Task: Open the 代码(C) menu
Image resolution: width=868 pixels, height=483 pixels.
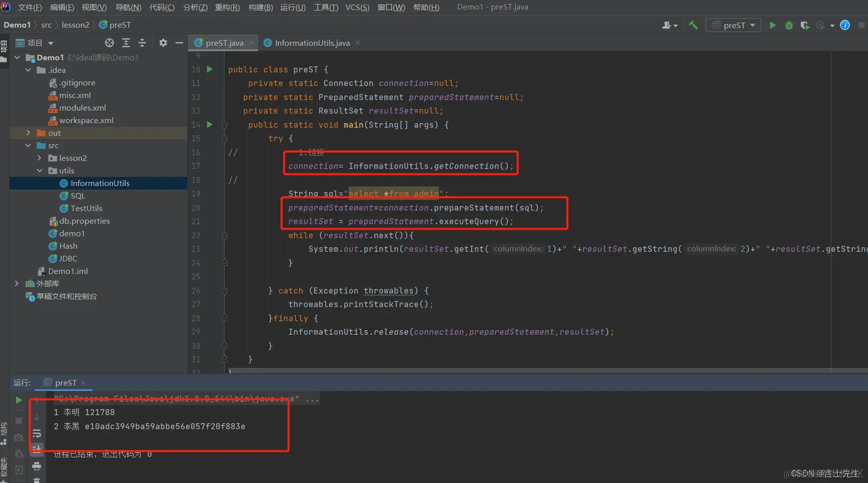Action: pos(162,7)
